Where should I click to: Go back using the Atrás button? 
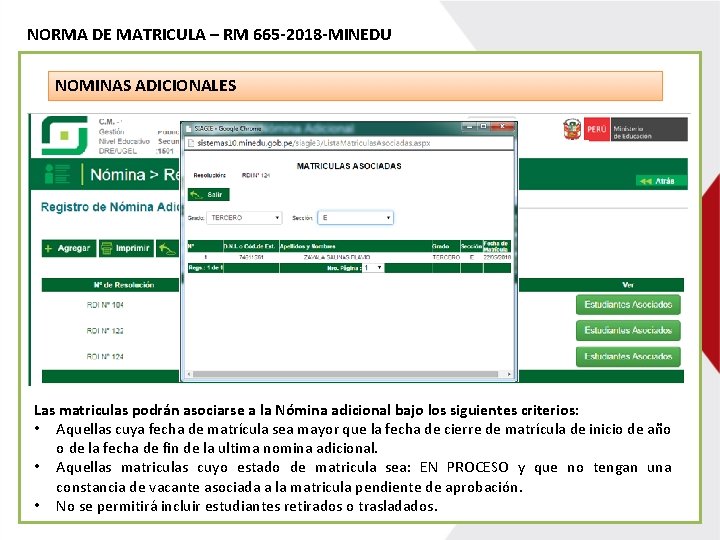[x=661, y=181]
